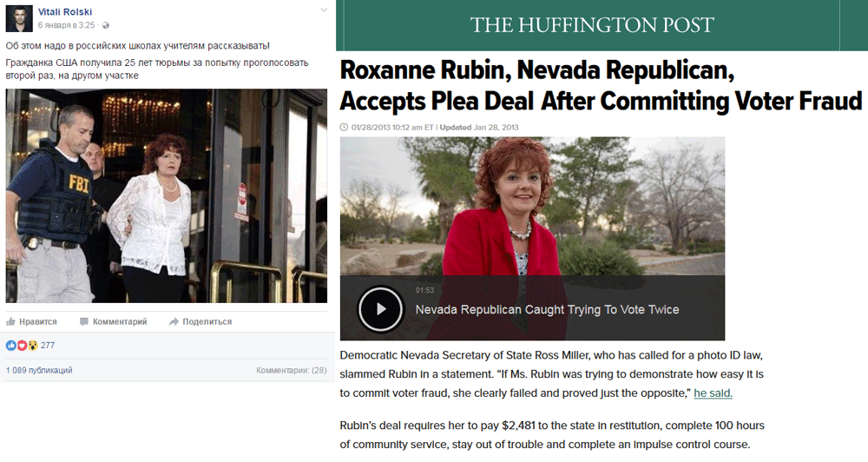The width and height of the screenshot is (868, 462).
Task: Click the wow face reaction icon
Action: pos(32,345)
